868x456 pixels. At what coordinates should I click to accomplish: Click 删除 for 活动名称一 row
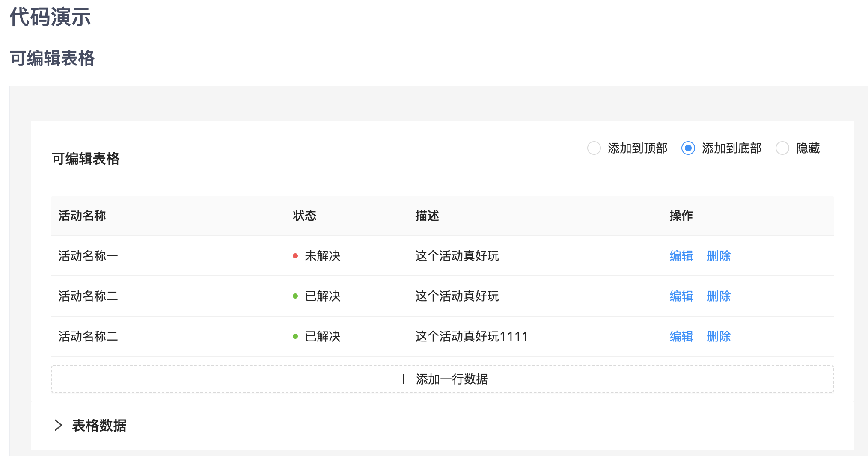click(x=719, y=256)
